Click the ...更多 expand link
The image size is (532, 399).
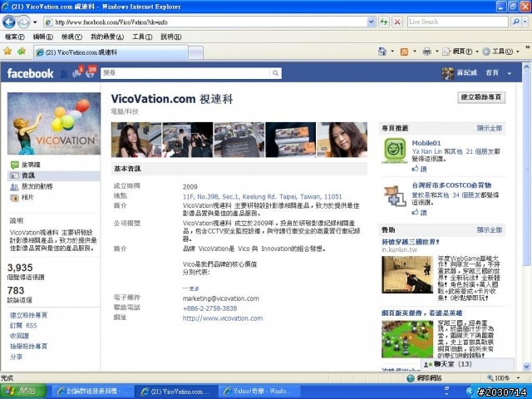191,288
